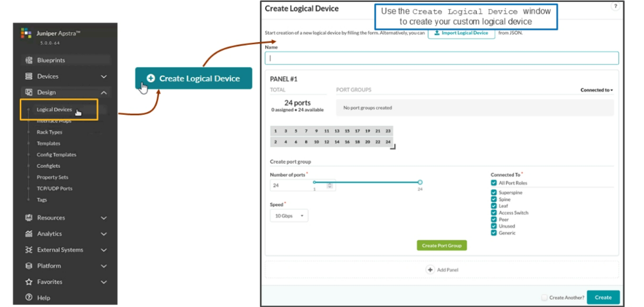Image resolution: width=644 pixels, height=307 pixels.
Task: Click the Help question mark icon
Action: point(29,298)
